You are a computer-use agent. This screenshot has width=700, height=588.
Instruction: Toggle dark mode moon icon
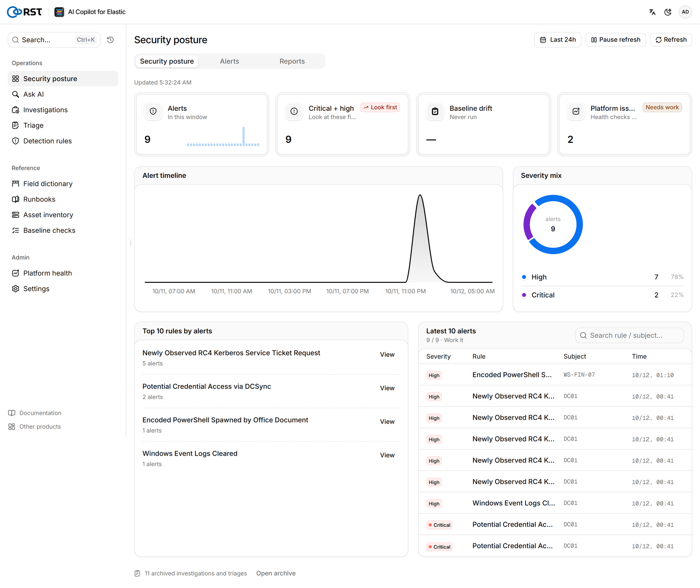pos(668,12)
